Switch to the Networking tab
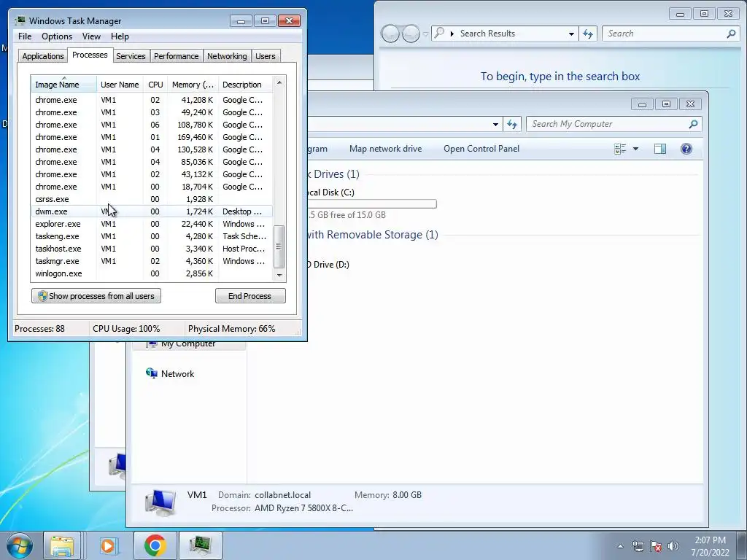Screen dimensions: 747x560 [x=227, y=56]
